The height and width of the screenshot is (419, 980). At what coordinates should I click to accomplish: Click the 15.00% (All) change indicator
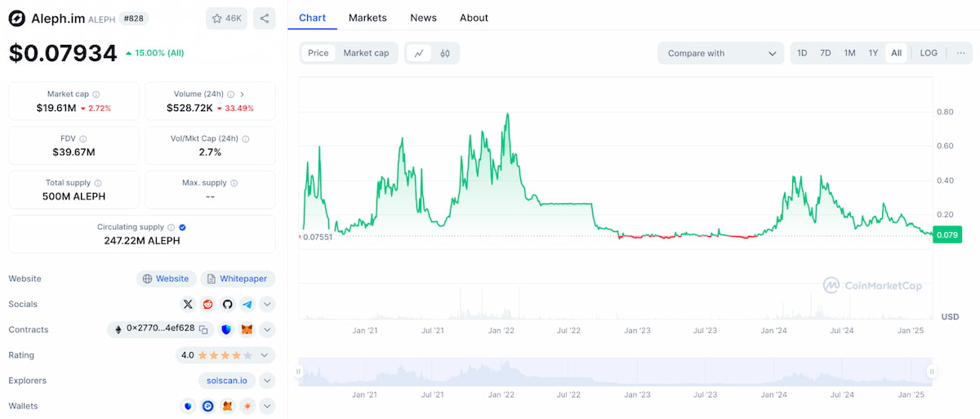[x=154, y=53]
